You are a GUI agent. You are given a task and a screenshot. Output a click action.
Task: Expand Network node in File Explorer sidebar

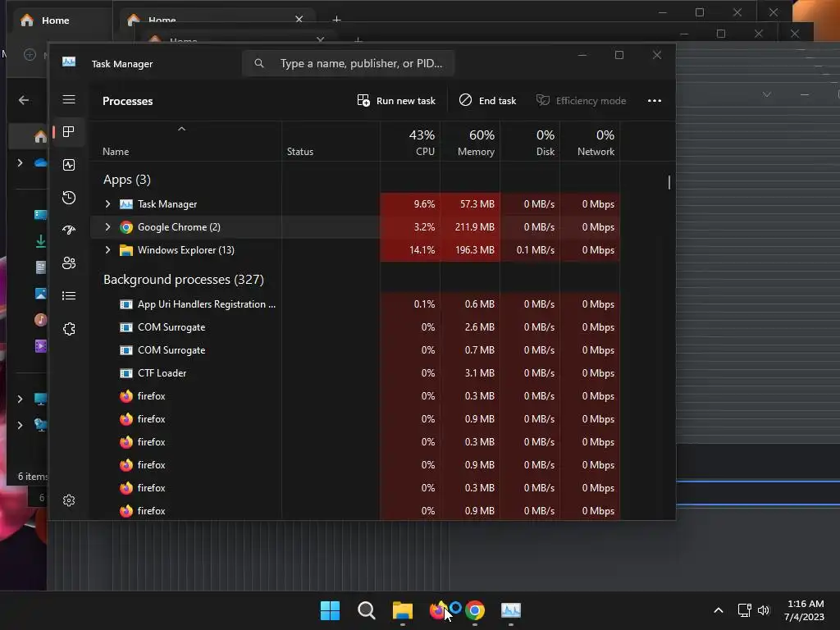point(21,425)
